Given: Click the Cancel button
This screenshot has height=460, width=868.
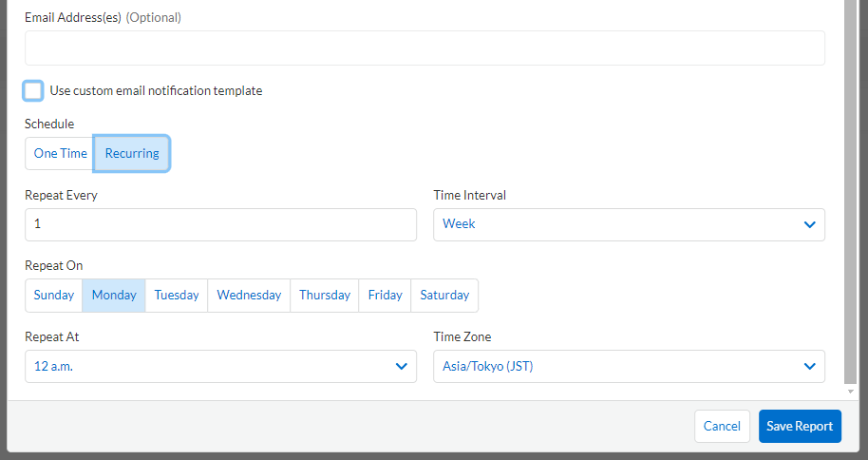Looking at the screenshot, I should (722, 426).
